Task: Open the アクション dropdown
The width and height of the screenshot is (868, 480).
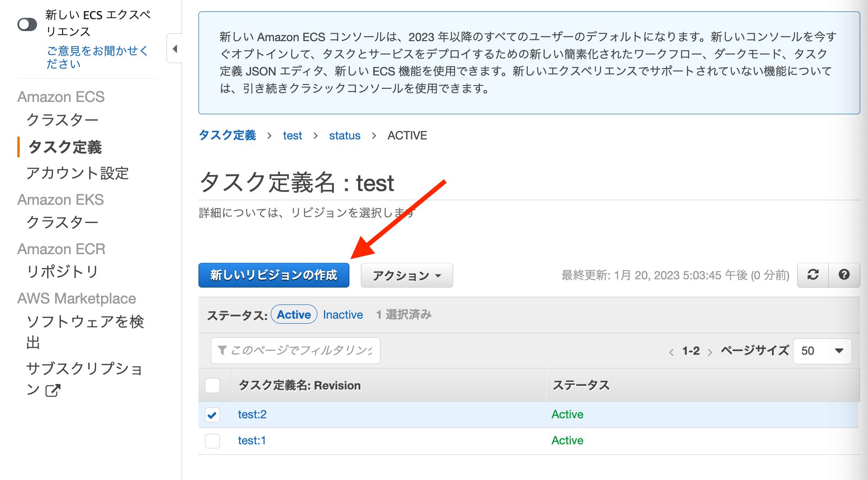Action: (406, 275)
